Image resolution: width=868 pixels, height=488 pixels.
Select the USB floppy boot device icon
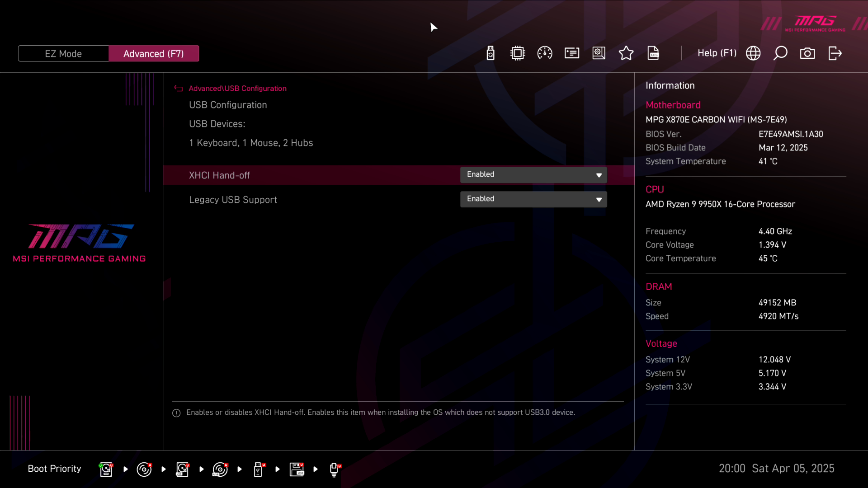coord(297,469)
